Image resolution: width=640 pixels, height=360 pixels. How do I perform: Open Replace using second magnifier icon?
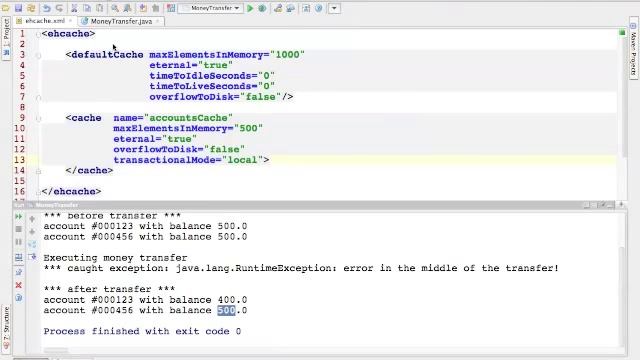tap(127, 8)
